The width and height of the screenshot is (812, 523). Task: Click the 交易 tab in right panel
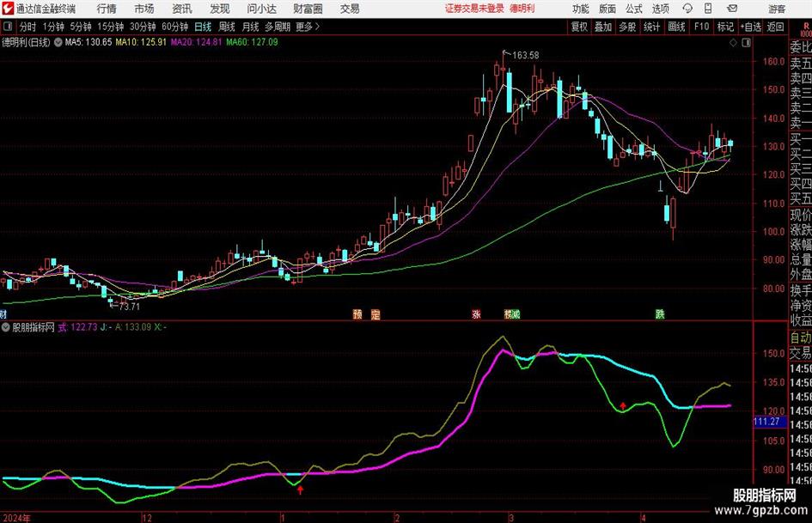801,353
